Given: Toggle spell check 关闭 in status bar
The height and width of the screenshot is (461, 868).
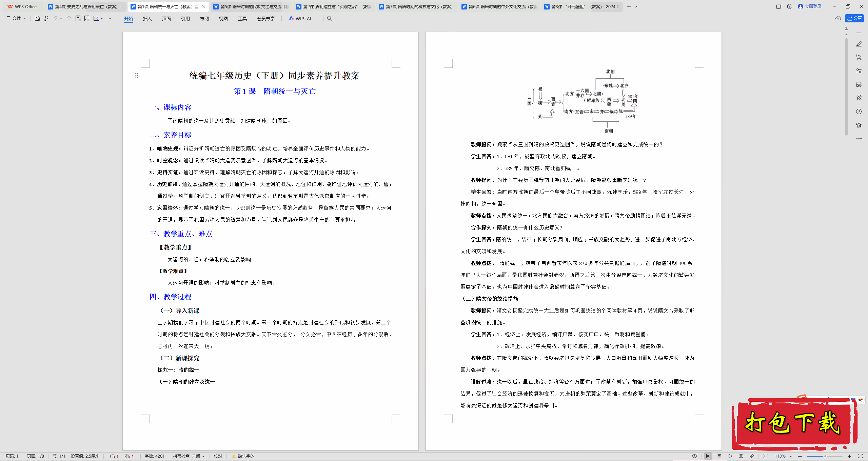Looking at the screenshot, I should [x=189, y=456].
